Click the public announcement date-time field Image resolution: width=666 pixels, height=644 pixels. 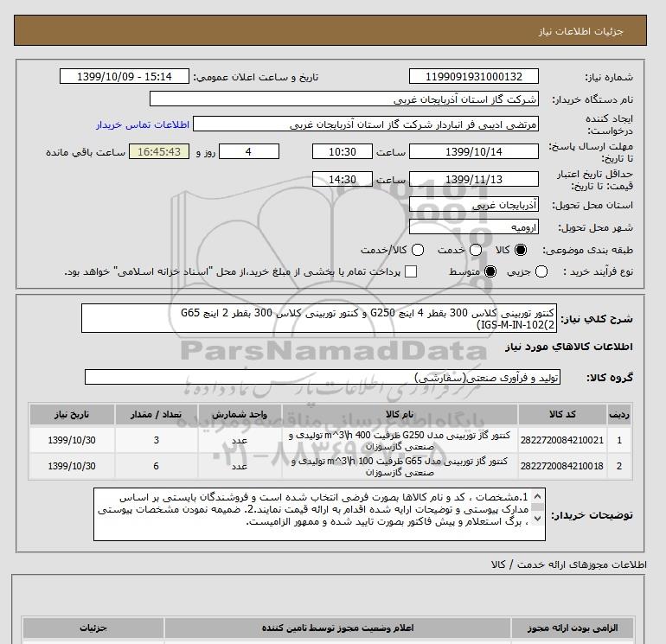tap(125, 76)
